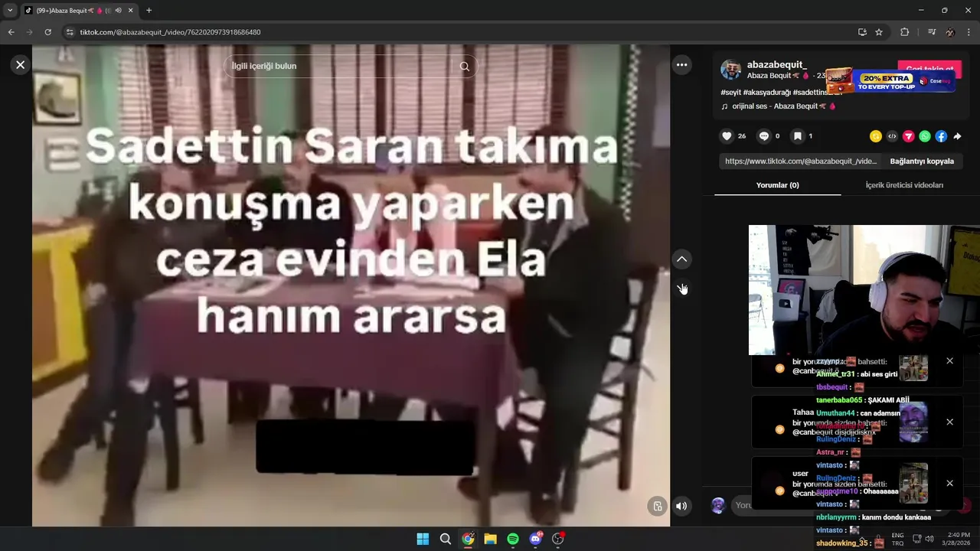
Task: Open the Windows Start menu
Action: pyautogui.click(x=423, y=539)
